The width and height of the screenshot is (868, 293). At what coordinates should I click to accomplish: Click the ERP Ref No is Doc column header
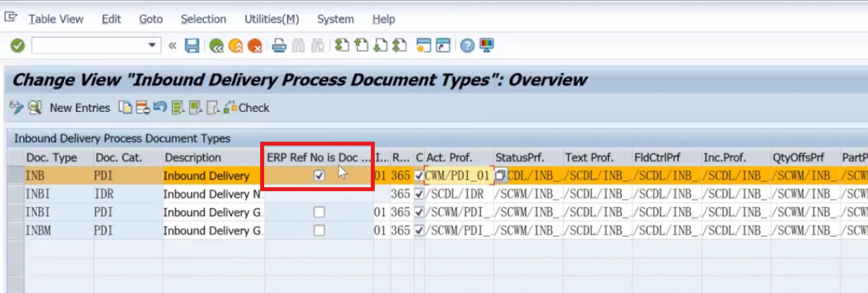[x=319, y=157]
